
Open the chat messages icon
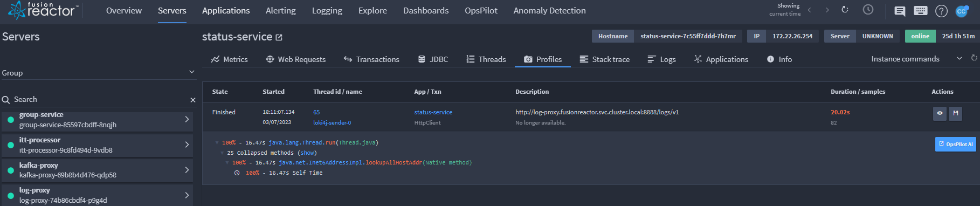click(900, 11)
